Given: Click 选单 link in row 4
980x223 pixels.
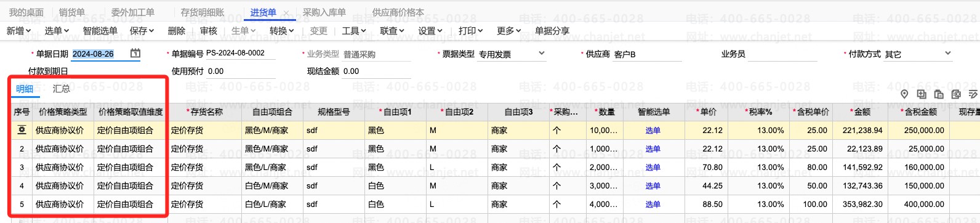Looking at the screenshot, I should 653,186.
